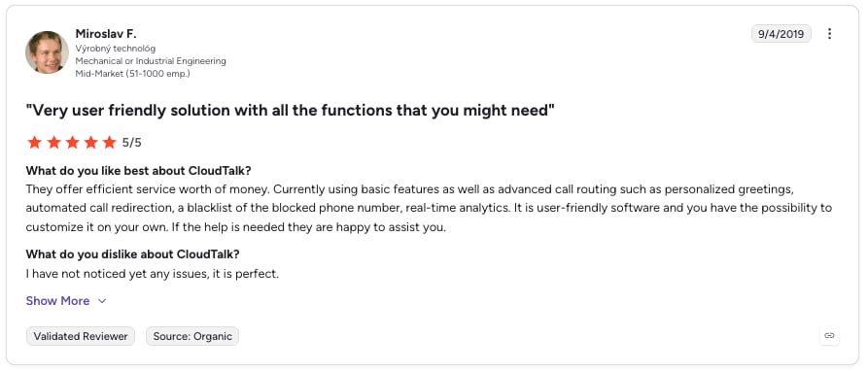
Task: Click the first red rating star
Action: [34, 143]
